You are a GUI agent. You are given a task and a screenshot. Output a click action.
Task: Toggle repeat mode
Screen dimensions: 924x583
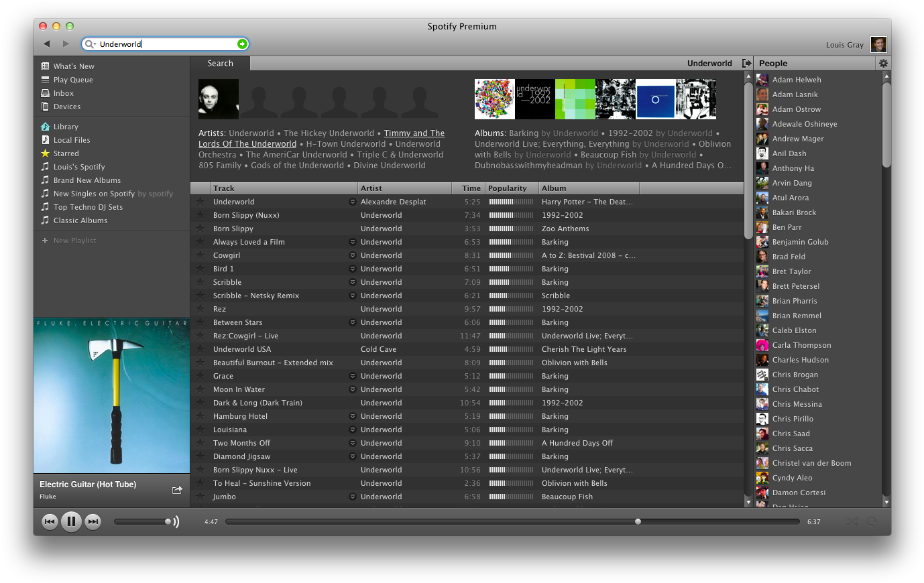coord(872,521)
